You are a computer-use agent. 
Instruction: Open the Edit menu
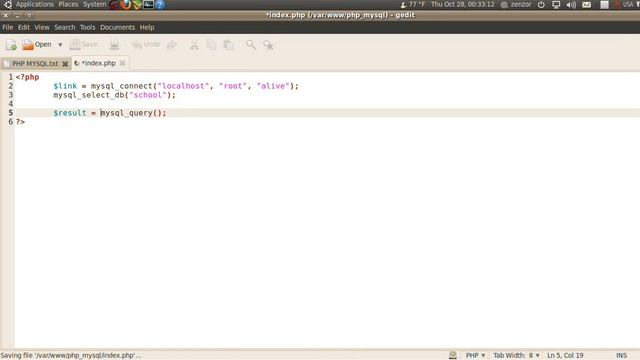(24, 27)
